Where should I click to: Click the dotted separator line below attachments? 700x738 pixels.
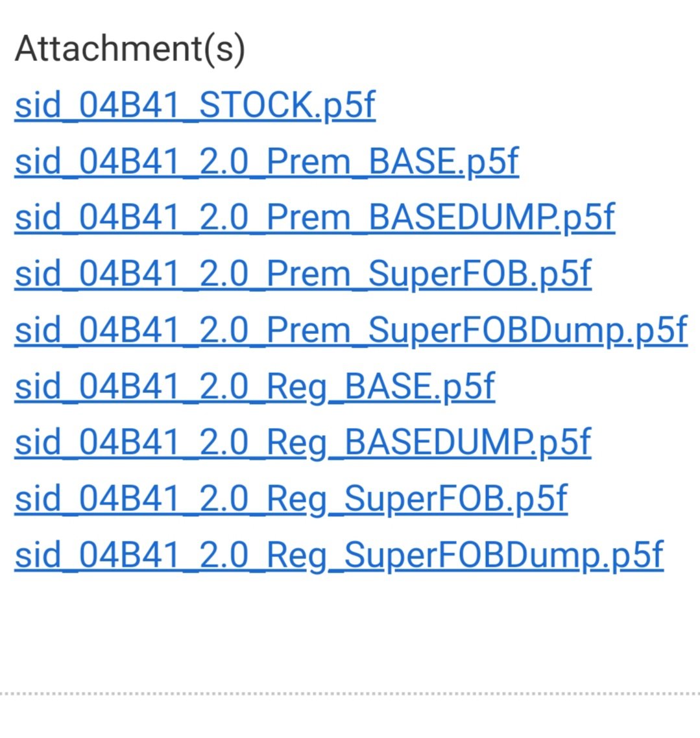tap(350, 693)
